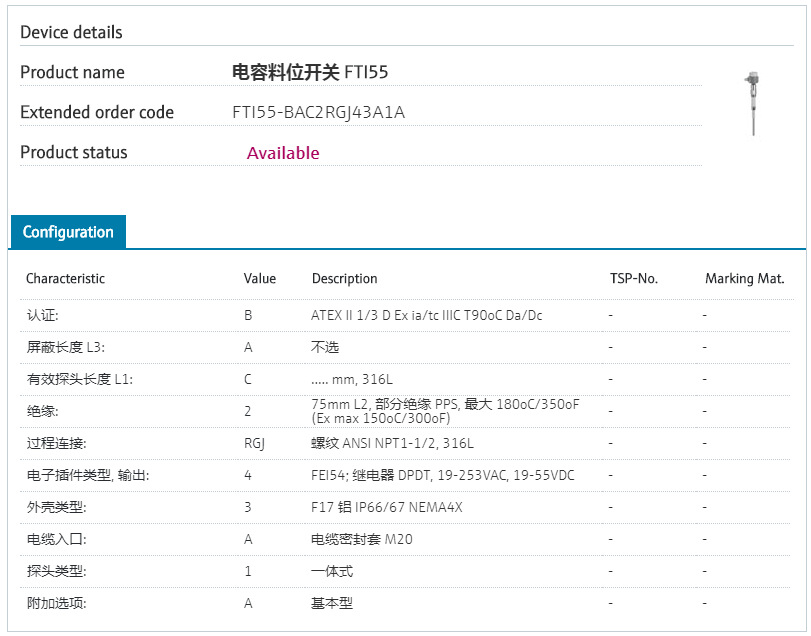Click the F17 铝 IP66/67 NEMA4X description

coord(387,507)
